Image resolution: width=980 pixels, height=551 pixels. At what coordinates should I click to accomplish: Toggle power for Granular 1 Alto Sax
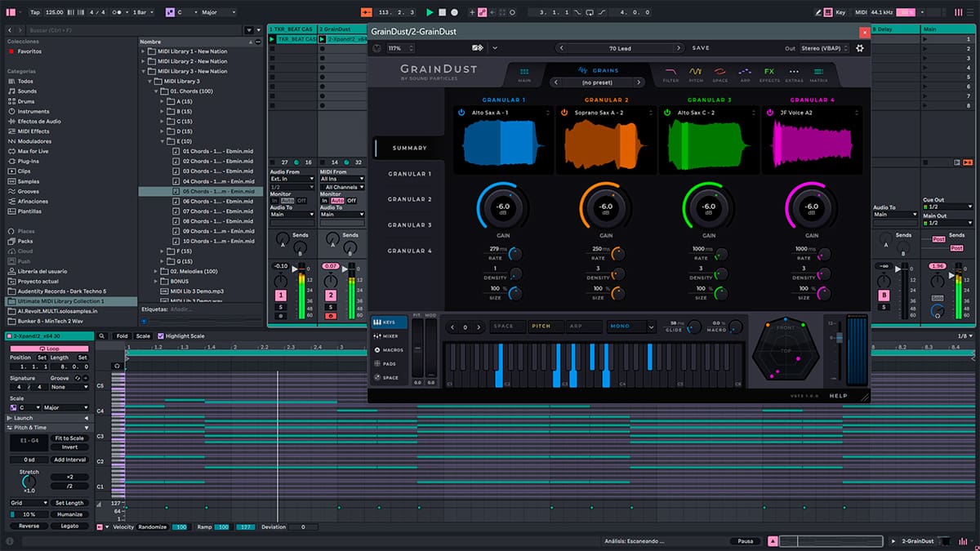point(461,113)
